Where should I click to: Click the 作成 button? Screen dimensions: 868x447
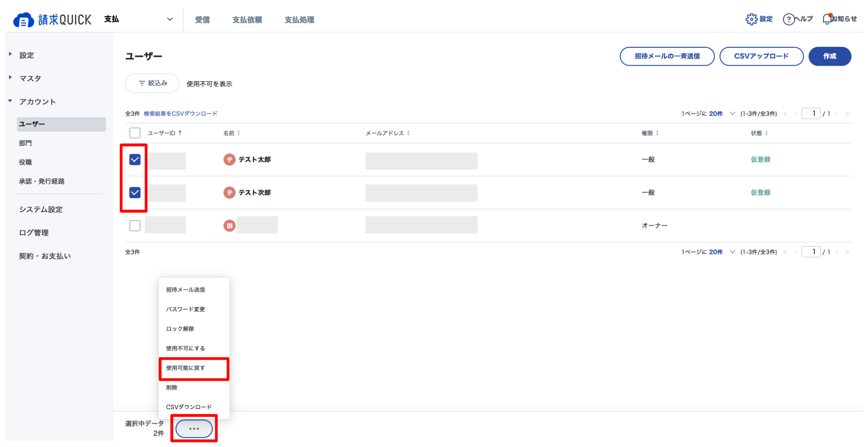tap(830, 56)
